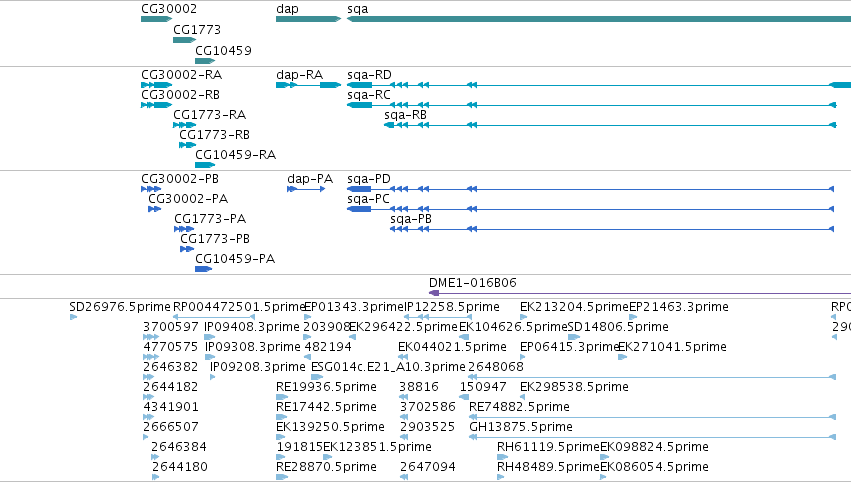Viewport: 851px width, 482px height.
Task: Select the RE17442.5prime label
Action: (x=326, y=407)
